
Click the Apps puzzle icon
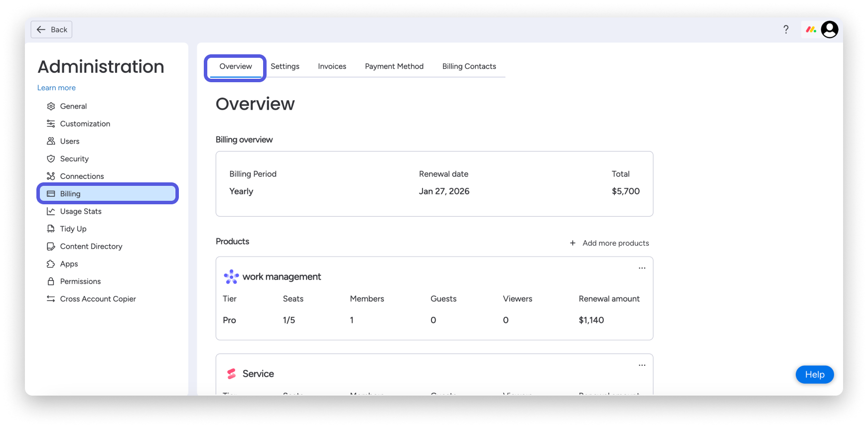coord(51,264)
